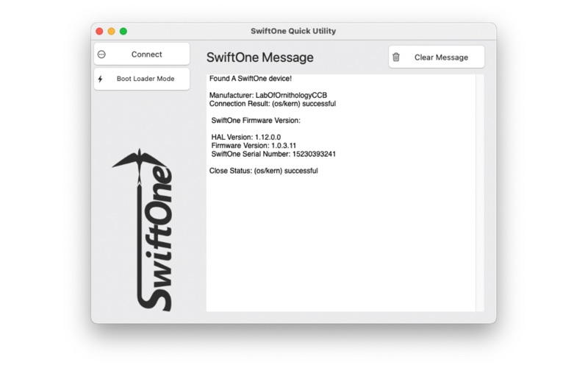Enter Boot Loader Mode

point(145,79)
